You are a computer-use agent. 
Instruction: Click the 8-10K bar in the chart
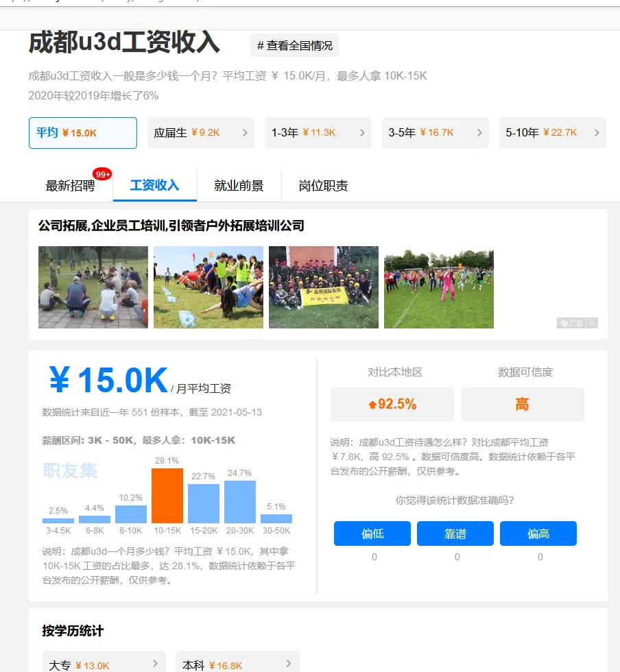[x=131, y=514]
